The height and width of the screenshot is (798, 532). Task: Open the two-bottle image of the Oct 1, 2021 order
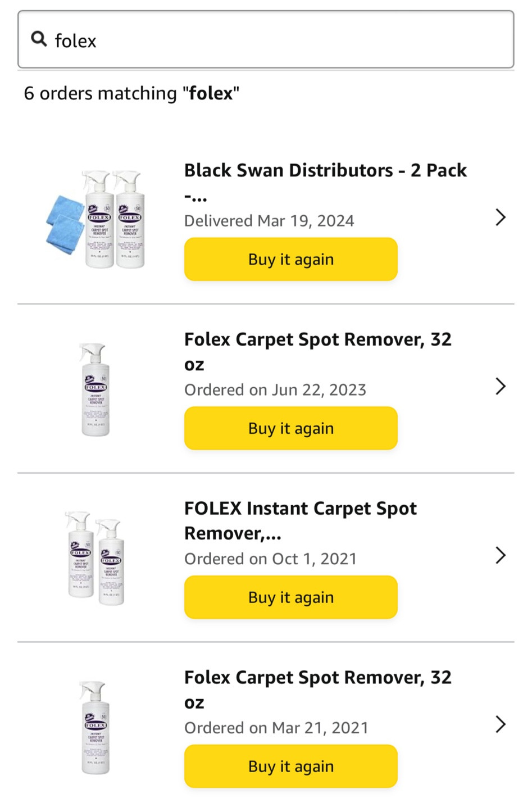pyautogui.click(x=96, y=557)
